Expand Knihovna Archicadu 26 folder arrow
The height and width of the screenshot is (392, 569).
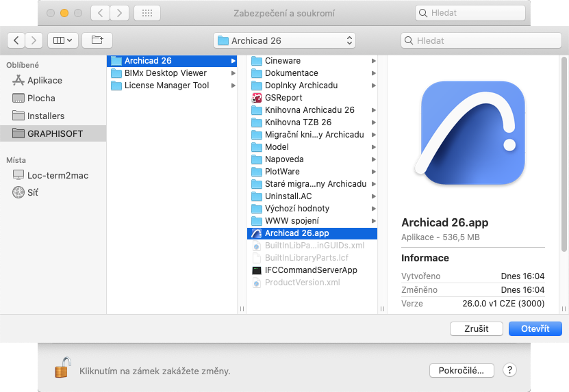coord(373,110)
